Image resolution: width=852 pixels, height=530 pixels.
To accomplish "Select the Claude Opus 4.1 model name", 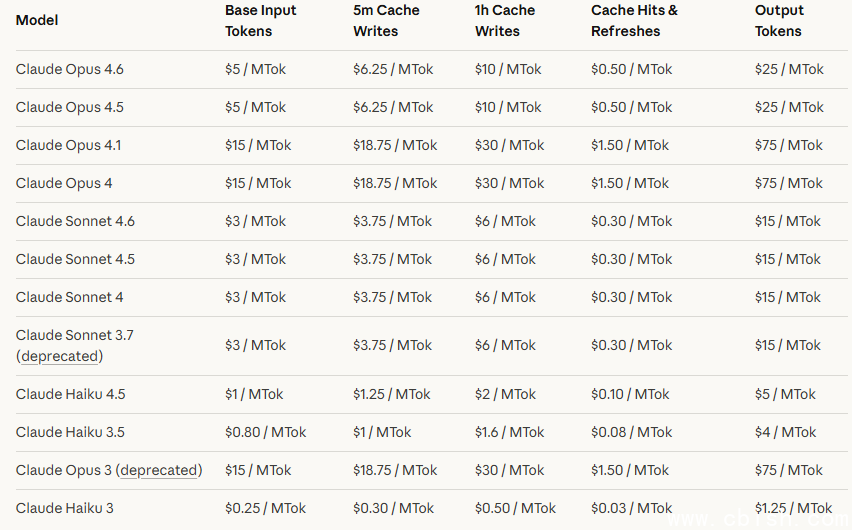I will (x=68, y=145).
